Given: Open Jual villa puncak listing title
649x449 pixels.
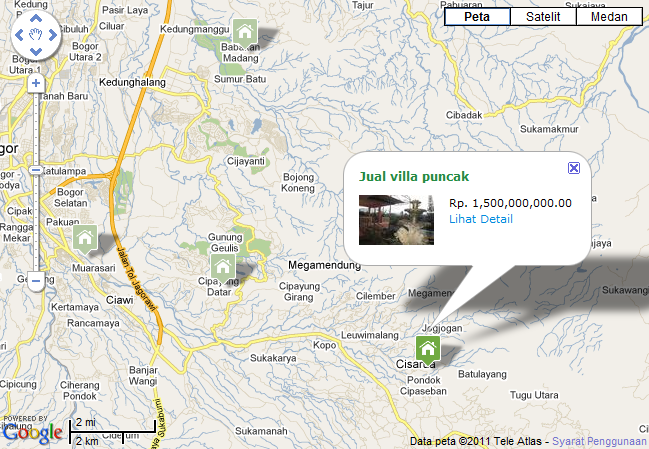Looking at the screenshot, I should (x=414, y=177).
